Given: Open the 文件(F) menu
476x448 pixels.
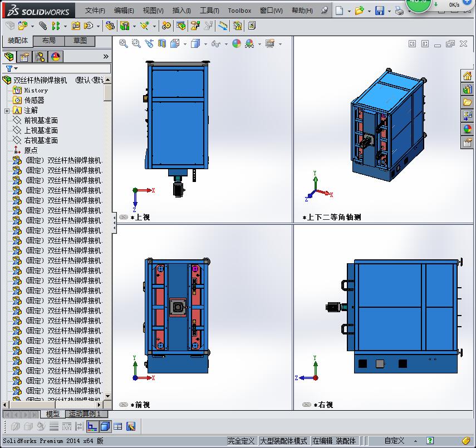Looking at the screenshot, I should [95, 11].
